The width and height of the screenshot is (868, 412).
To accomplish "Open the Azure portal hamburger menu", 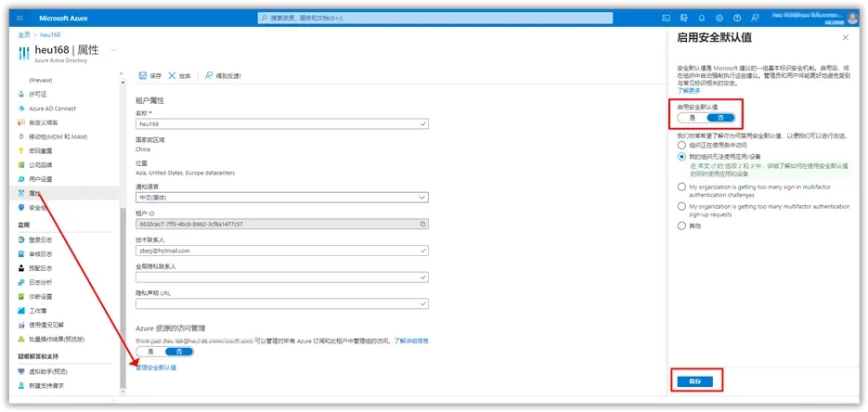I will 19,19.
